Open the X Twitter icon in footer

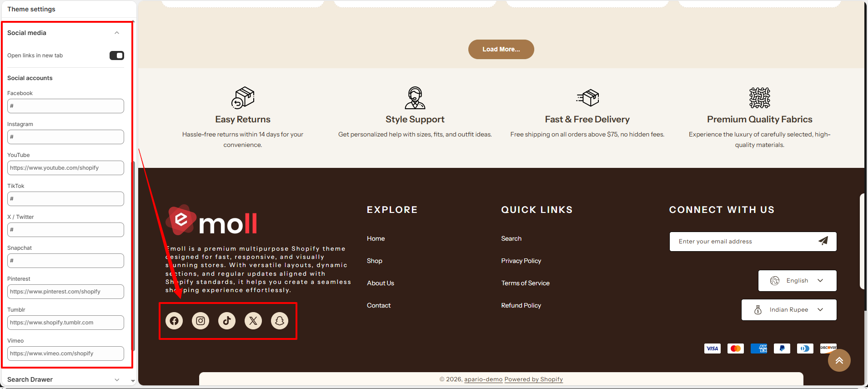pos(253,321)
